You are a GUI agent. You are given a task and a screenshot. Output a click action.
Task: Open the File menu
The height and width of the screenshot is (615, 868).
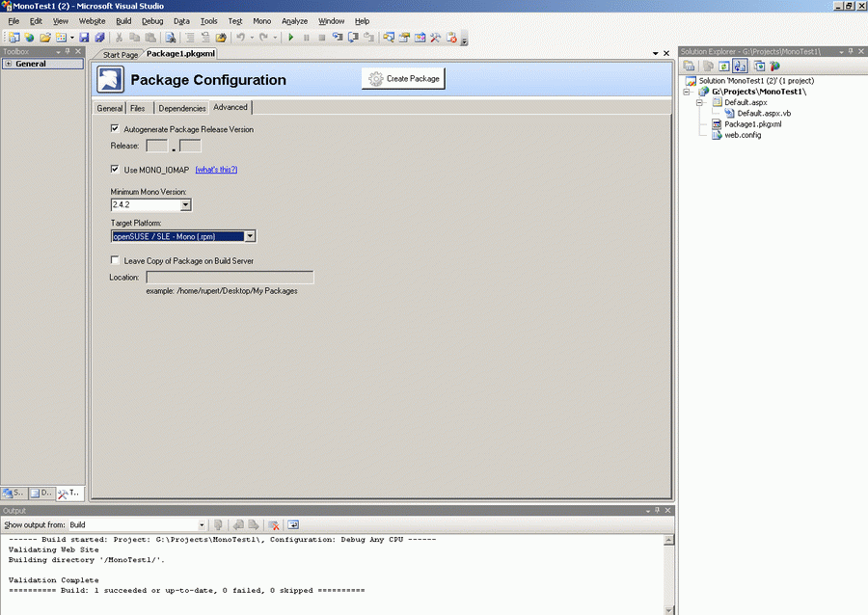[14, 21]
